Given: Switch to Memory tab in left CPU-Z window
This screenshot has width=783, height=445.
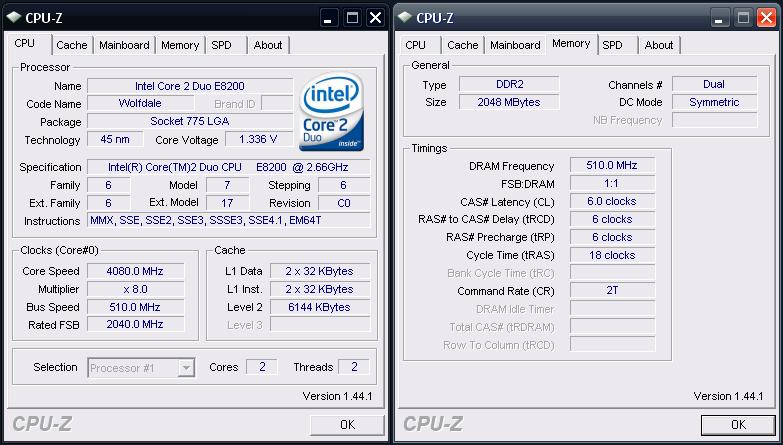Looking at the screenshot, I should click(180, 45).
